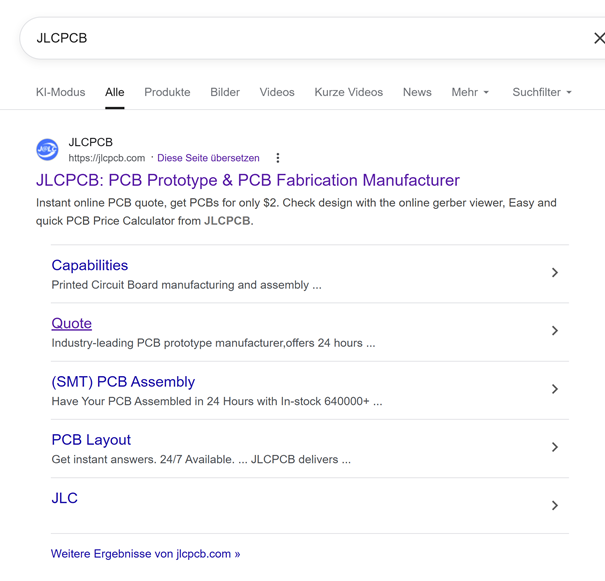Open the JLCPCB: PCB Prototype main result title
The image size is (605, 581).
(248, 180)
